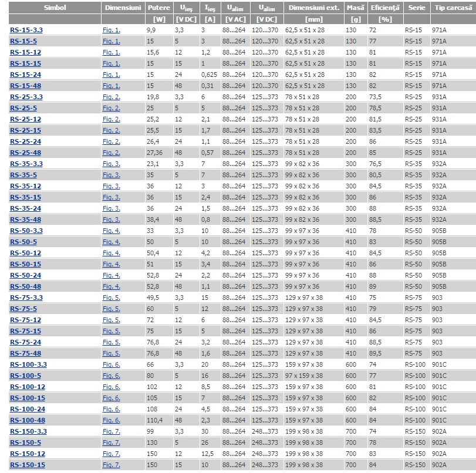This screenshot has height=473, width=476.
Task: Open Fig. 7. link in RS-150-3.3 row
Action: tap(112, 431)
